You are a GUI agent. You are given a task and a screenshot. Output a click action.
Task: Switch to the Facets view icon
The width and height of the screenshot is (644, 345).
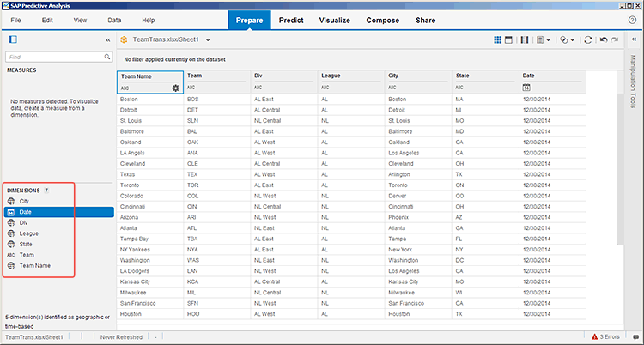[508, 39]
